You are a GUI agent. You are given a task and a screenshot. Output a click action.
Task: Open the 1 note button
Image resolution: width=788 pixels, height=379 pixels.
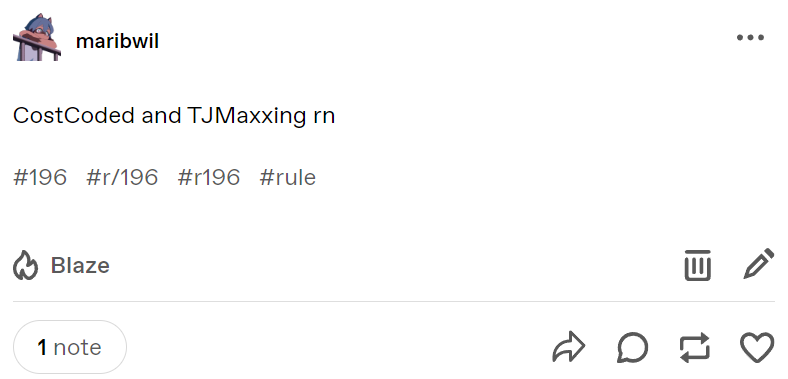point(70,347)
